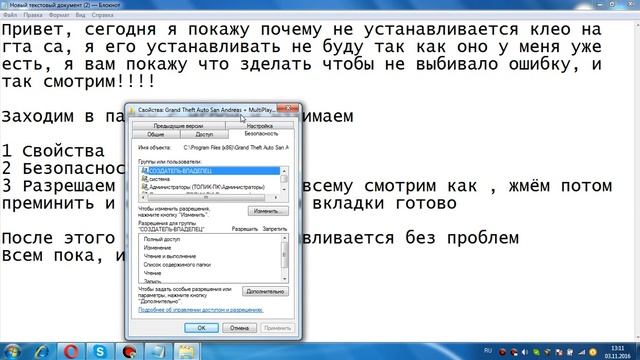Click the permissions list scroll-up arrow
This screenshot has width=640, height=360.
(284, 238)
